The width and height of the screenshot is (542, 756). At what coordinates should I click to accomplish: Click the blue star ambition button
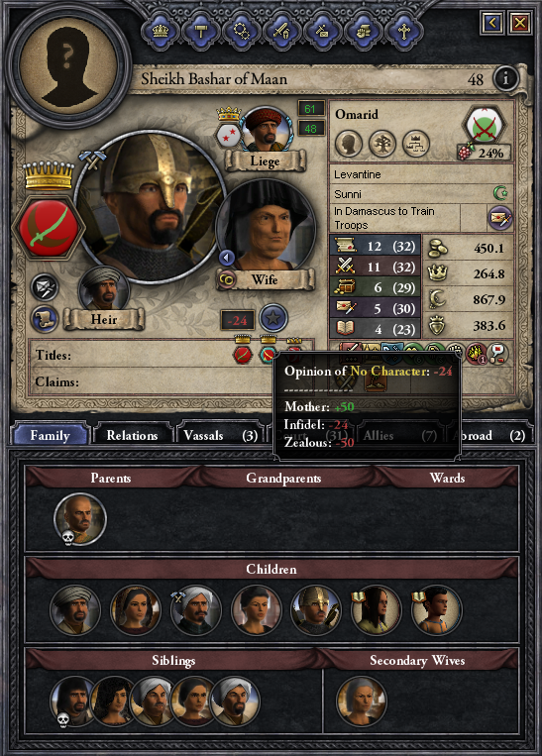tap(273, 318)
